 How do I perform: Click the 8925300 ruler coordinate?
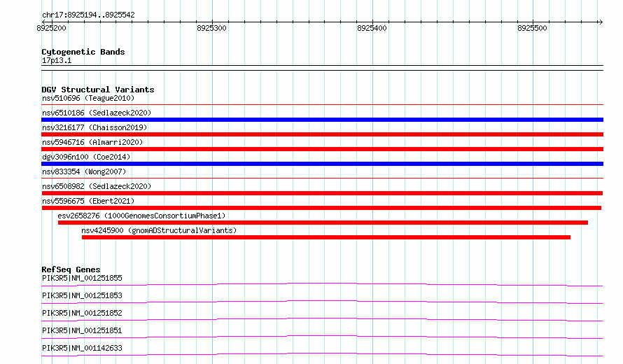[x=212, y=28]
